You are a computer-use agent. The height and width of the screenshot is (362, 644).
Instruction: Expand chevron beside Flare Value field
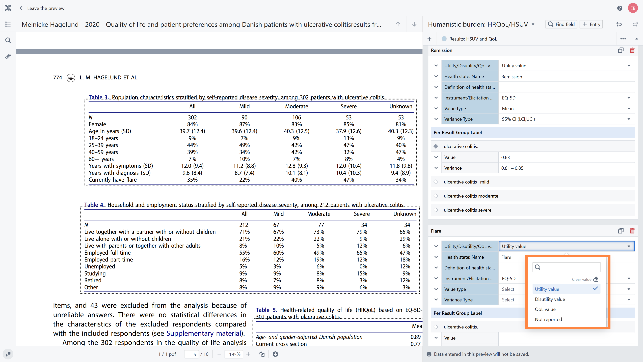pyautogui.click(x=436, y=338)
